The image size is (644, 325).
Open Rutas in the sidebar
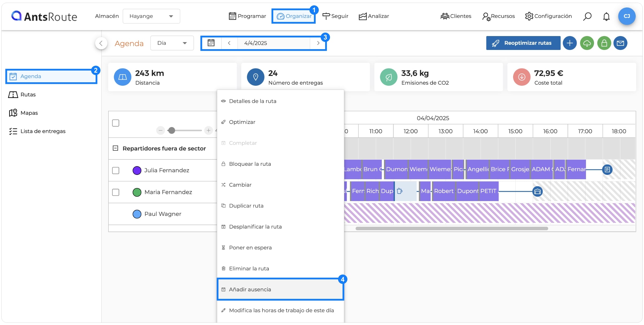pos(22,95)
